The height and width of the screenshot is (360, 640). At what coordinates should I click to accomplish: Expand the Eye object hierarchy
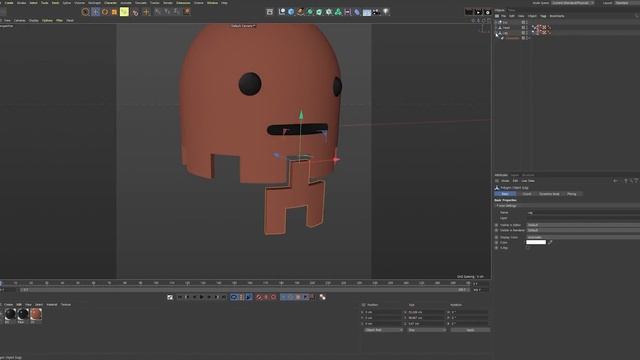click(496, 22)
